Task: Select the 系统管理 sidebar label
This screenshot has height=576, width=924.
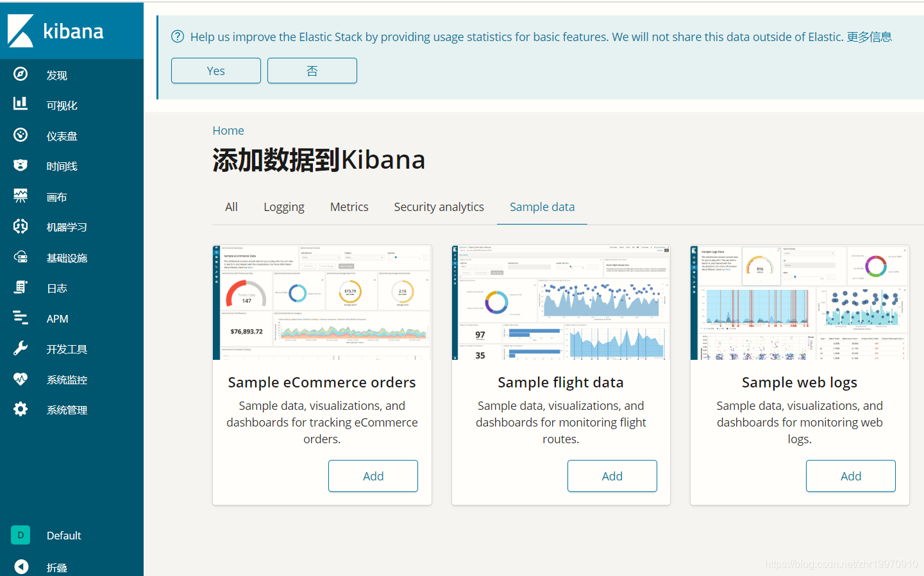Action: click(67, 410)
